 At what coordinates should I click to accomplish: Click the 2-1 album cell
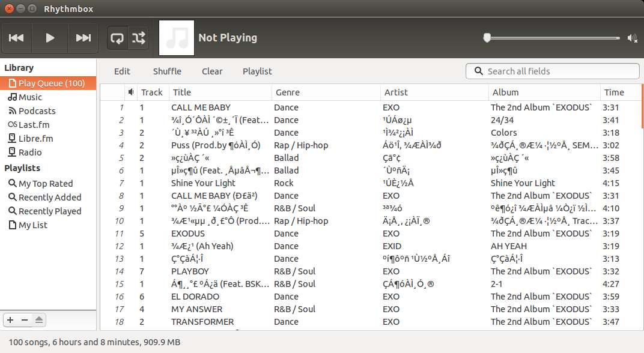[x=497, y=284]
